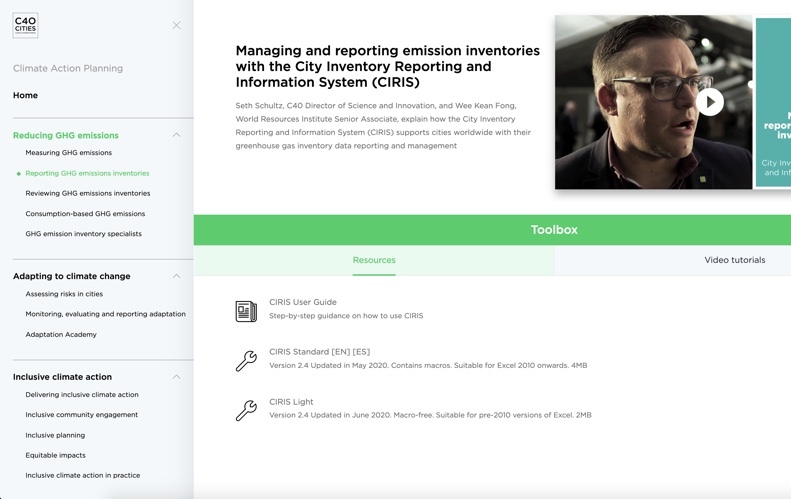Image resolution: width=791 pixels, height=499 pixels.
Task: Click the wrench icon beside CIRIS Light
Action: click(x=246, y=410)
